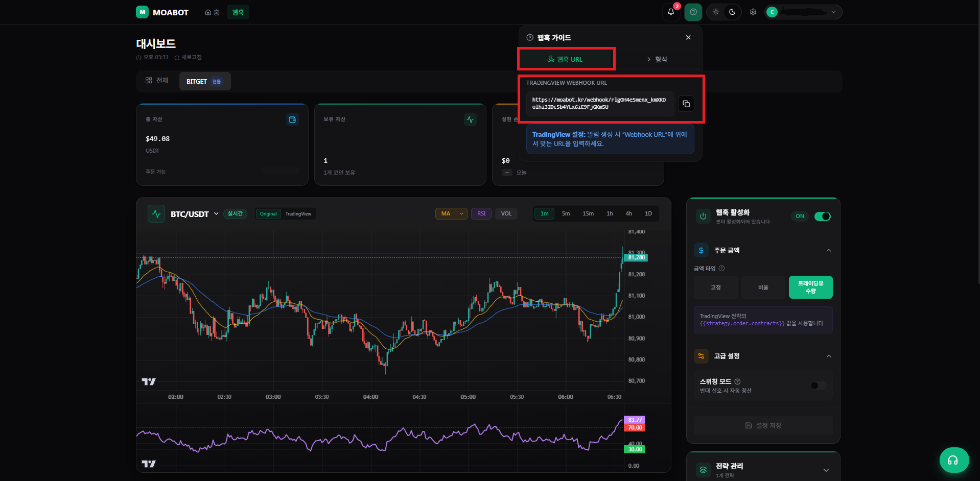Click the sliders icon by 고급 설정
The width and height of the screenshot is (980, 481).
point(701,356)
